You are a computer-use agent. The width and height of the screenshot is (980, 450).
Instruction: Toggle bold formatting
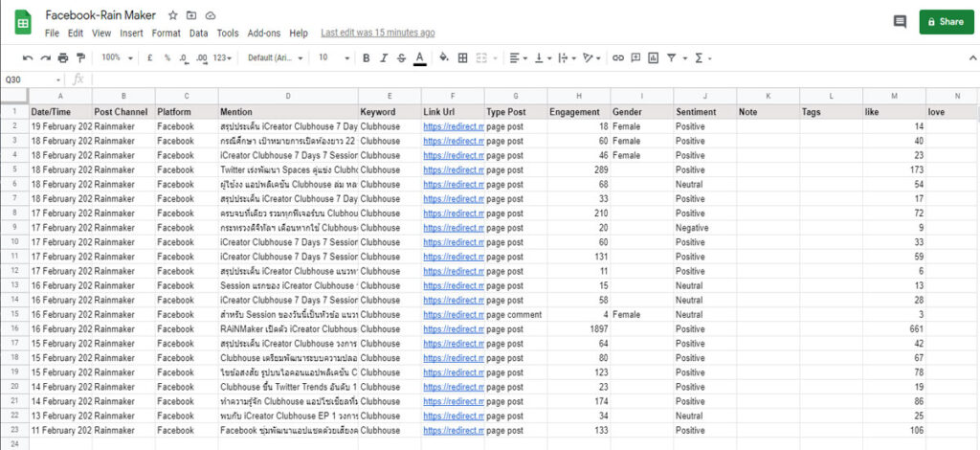(x=367, y=58)
